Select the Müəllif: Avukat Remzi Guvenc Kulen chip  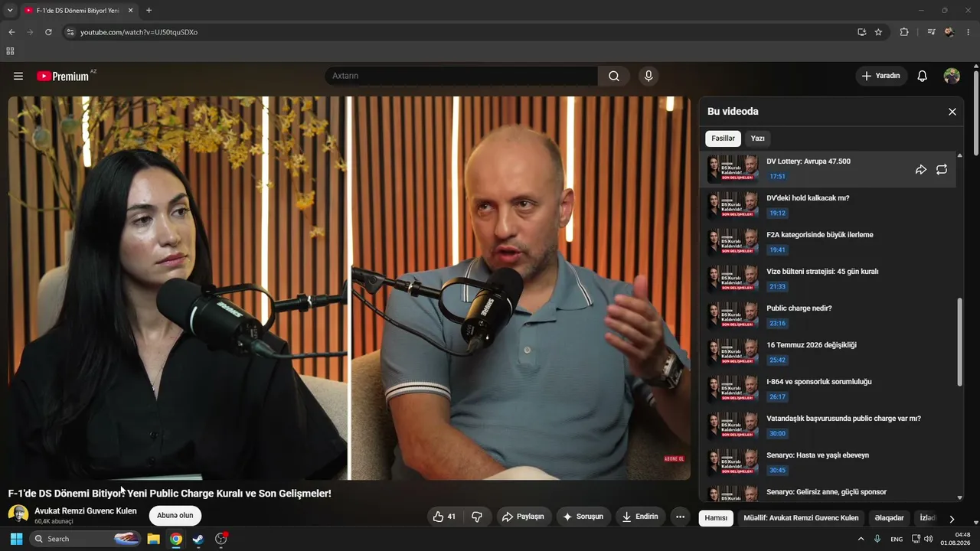pos(801,518)
